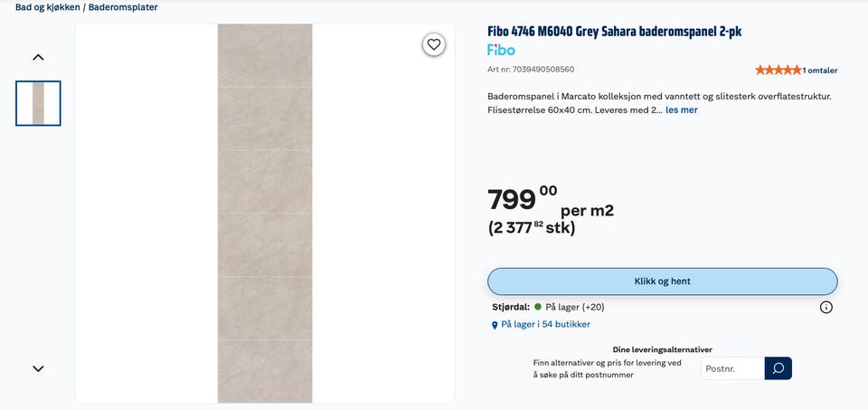Click the Klikk og hent button
Screen dimensions: 868x410
click(x=662, y=281)
